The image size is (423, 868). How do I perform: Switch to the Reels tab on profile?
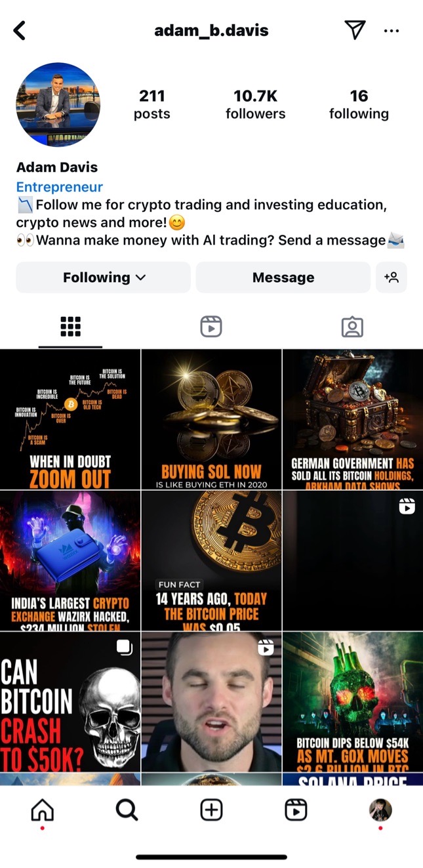(211, 327)
